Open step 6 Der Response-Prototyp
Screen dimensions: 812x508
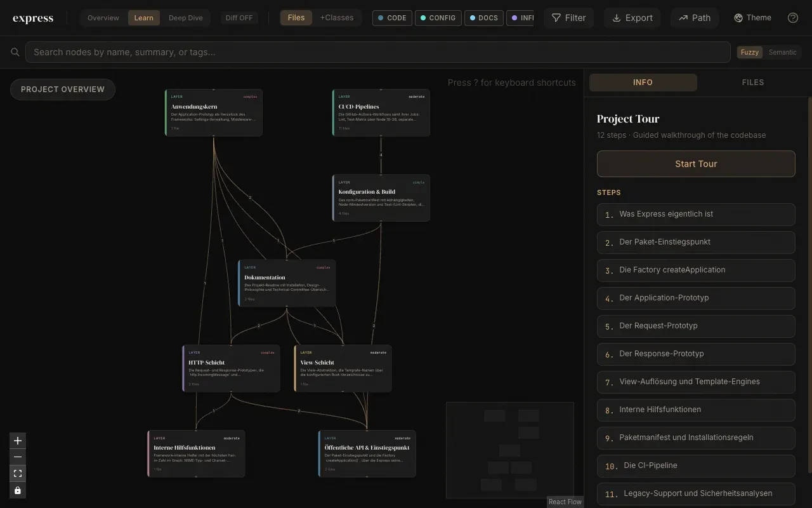click(x=696, y=354)
